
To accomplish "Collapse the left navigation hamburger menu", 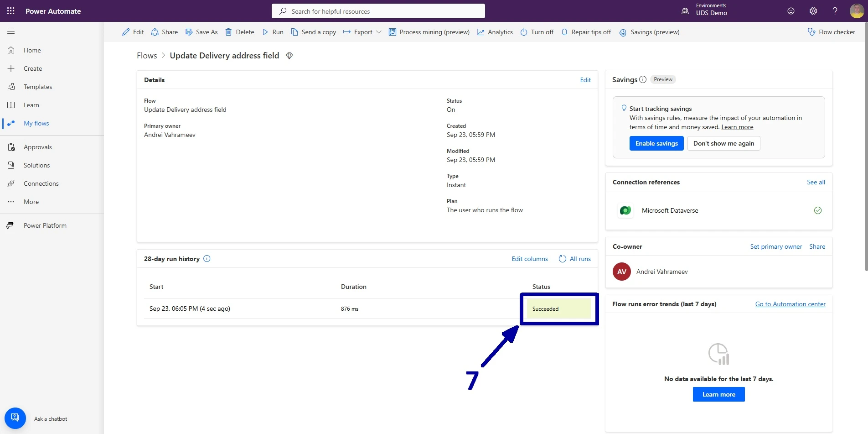I will click(11, 31).
